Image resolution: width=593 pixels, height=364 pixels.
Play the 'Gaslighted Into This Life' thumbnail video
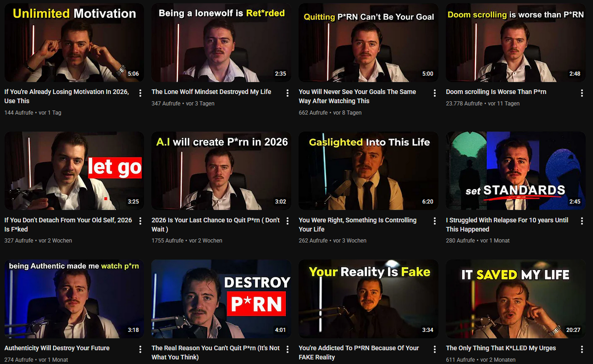point(368,171)
